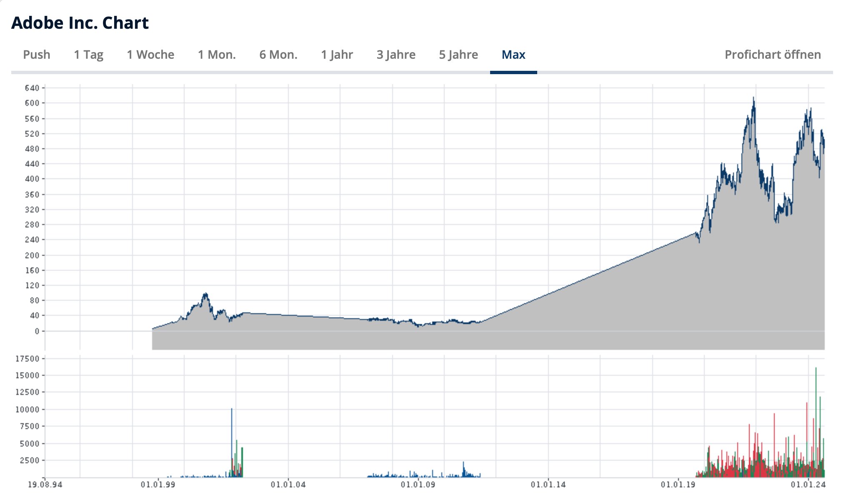Select the 1 Woche tab
Image resolution: width=841 pixels, height=504 pixels.
click(x=150, y=55)
